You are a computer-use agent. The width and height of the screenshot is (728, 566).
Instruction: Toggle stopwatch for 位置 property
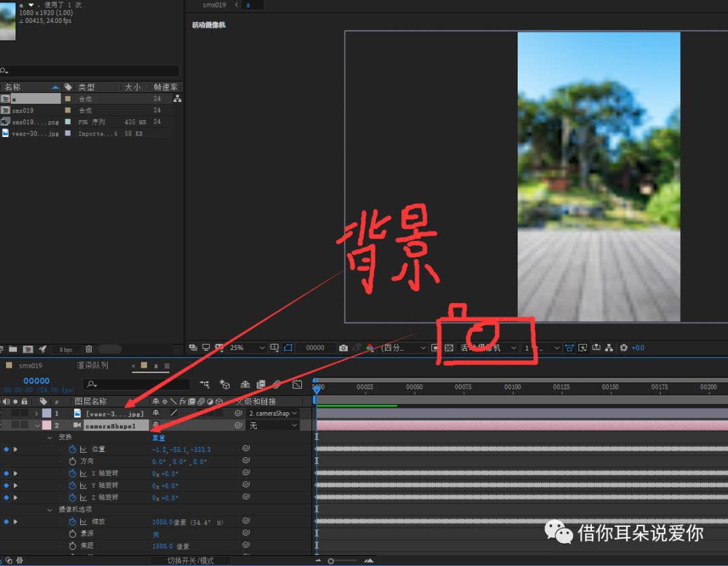73,449
